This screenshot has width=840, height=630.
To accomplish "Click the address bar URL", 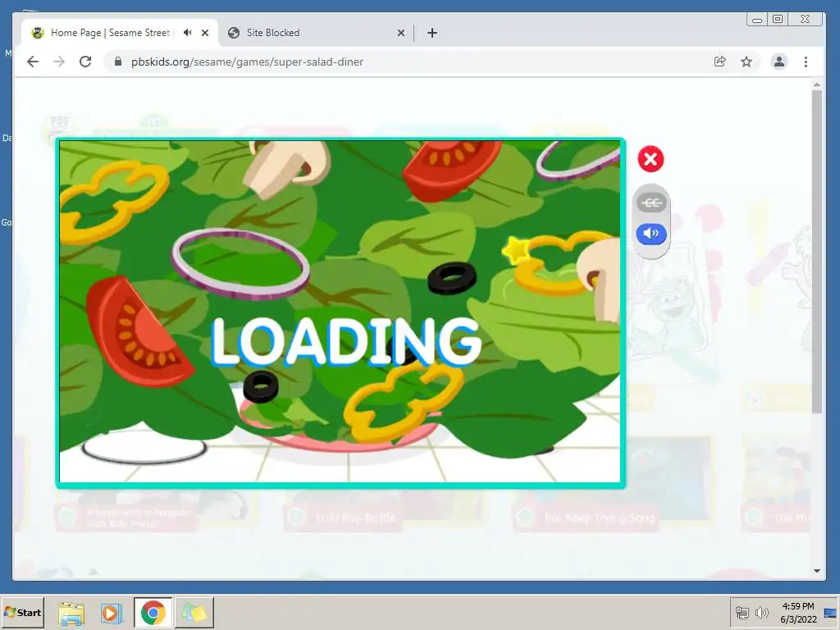I will 247,62.
